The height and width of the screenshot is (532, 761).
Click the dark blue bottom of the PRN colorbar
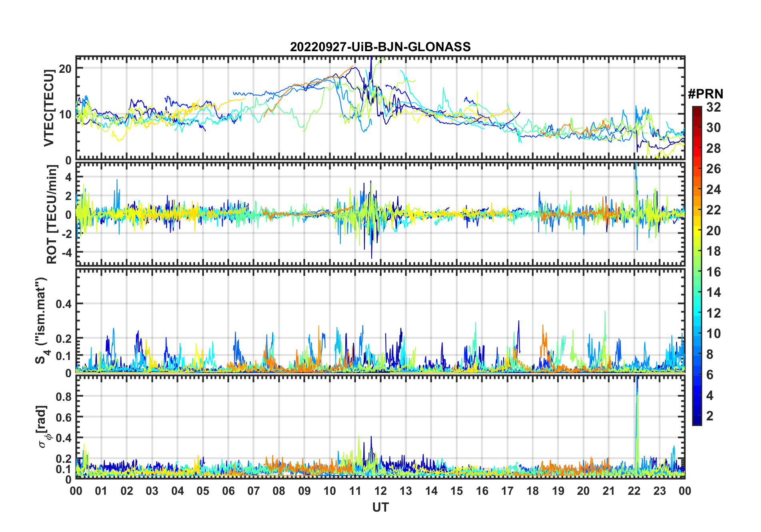click(697, 422)
